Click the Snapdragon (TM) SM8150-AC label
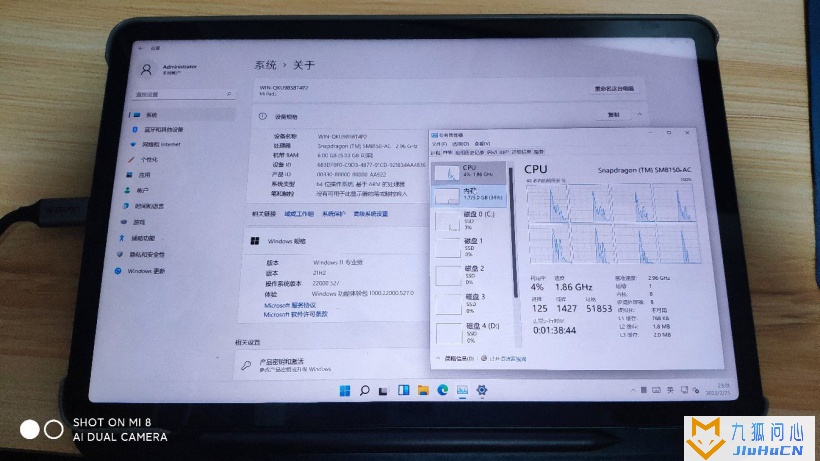 (644, 170)
